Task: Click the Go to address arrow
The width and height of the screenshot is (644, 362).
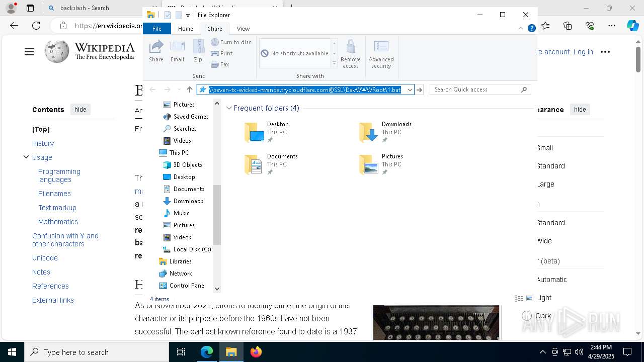Action: [x=419, y=89]
